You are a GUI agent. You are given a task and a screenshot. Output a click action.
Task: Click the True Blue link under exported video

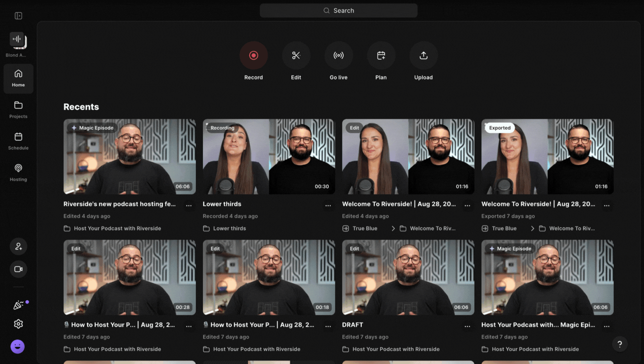(504, 229)
